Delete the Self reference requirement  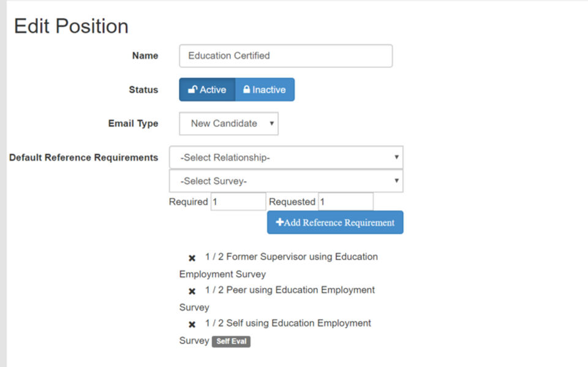(192, 324)
